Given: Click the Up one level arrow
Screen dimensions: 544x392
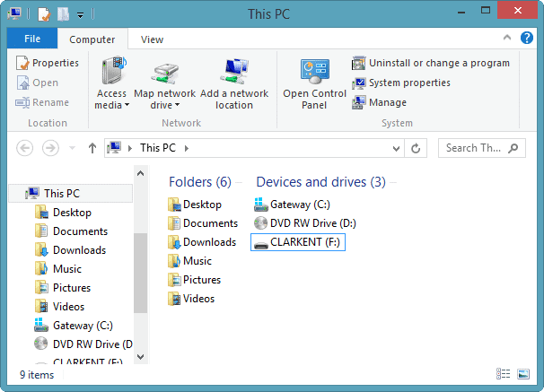Looking at the screenshot, I should click(92, 148).
